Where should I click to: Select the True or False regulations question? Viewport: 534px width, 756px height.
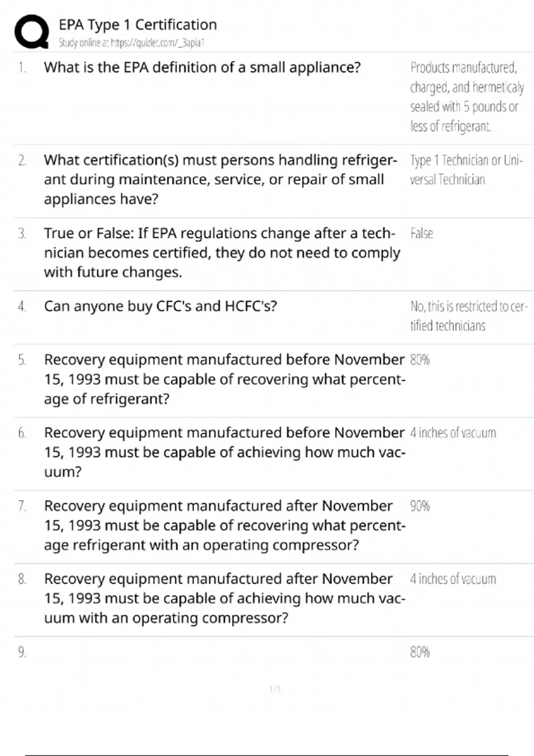coord(222,253)
